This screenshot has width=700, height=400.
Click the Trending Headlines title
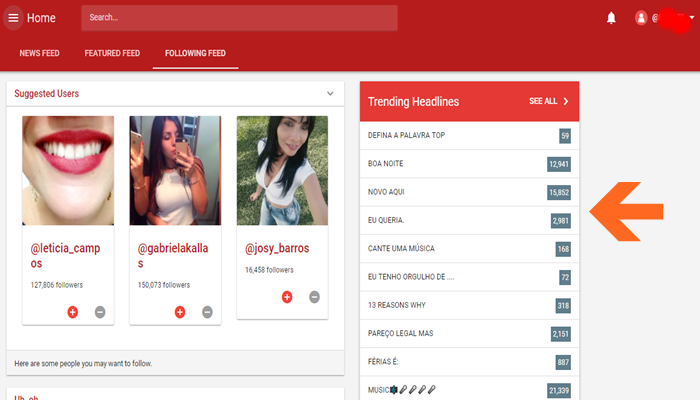[413, 102]
